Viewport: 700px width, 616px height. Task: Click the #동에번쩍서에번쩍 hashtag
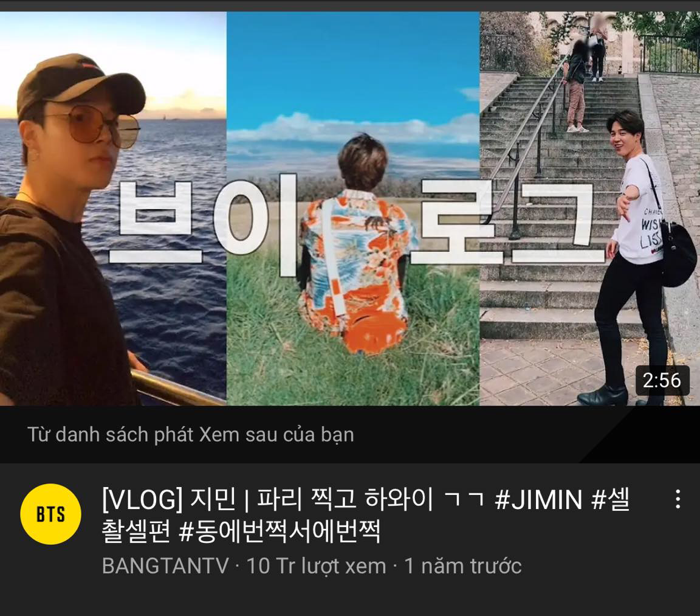pos(280,531)
